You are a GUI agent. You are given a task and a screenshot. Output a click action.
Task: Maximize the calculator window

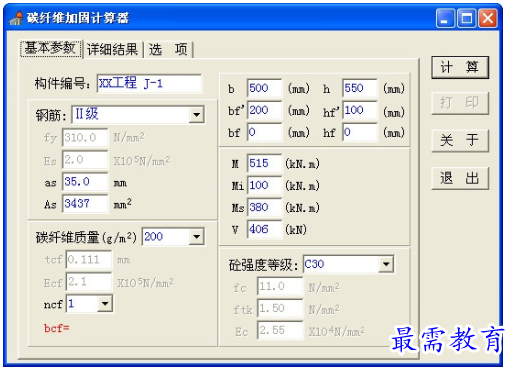coord(466,18)
